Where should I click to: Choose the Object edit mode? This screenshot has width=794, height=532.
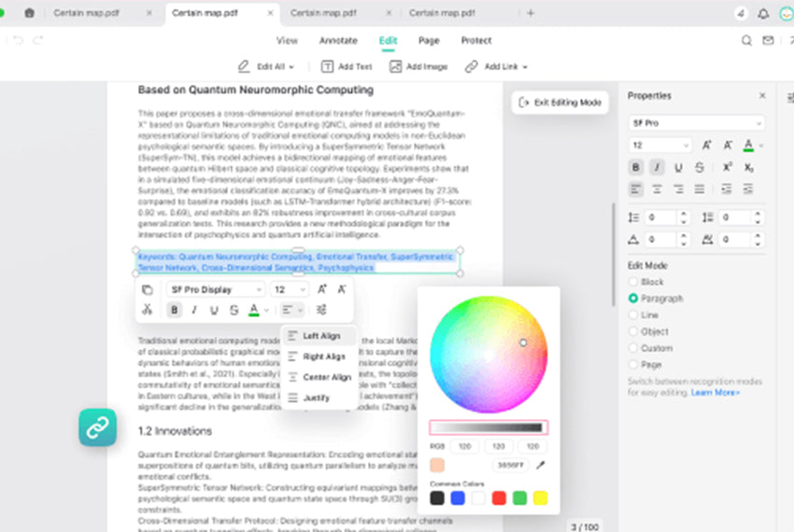pos(633,331)
